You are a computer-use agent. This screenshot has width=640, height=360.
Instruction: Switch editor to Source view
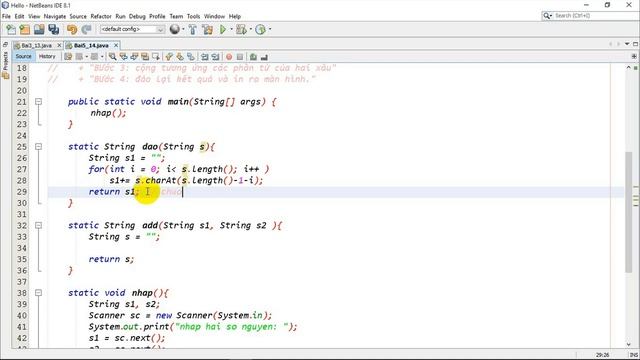click(x=23, y=56)
